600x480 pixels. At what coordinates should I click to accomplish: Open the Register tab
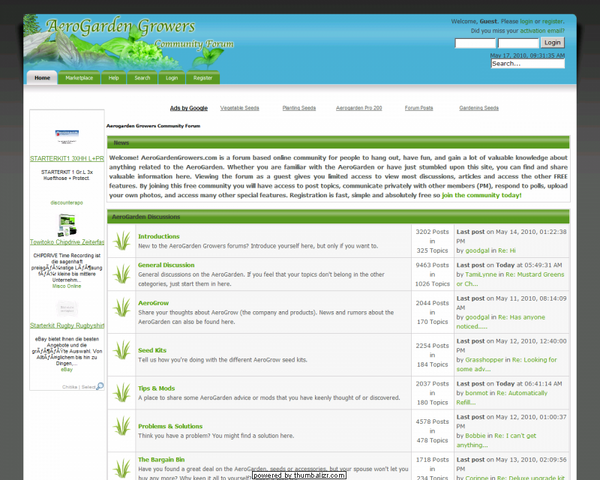203,78
